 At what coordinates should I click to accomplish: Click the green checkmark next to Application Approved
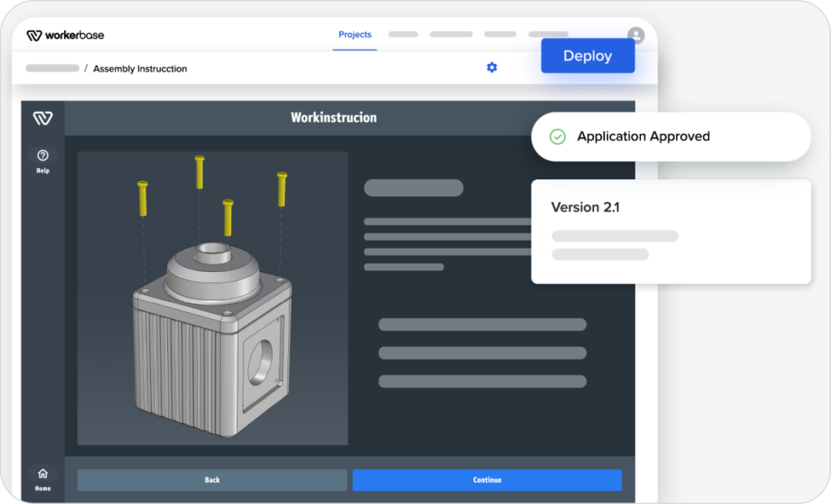[557, 136]
